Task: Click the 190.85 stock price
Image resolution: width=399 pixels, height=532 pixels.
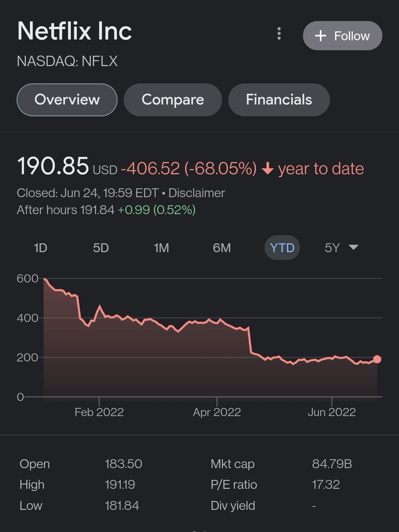Action: (x=53, y=167)
